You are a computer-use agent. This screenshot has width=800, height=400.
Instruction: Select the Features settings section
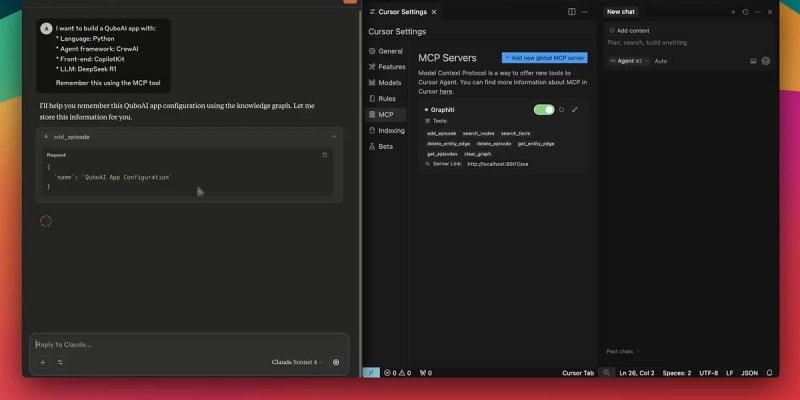click(391, 67)
